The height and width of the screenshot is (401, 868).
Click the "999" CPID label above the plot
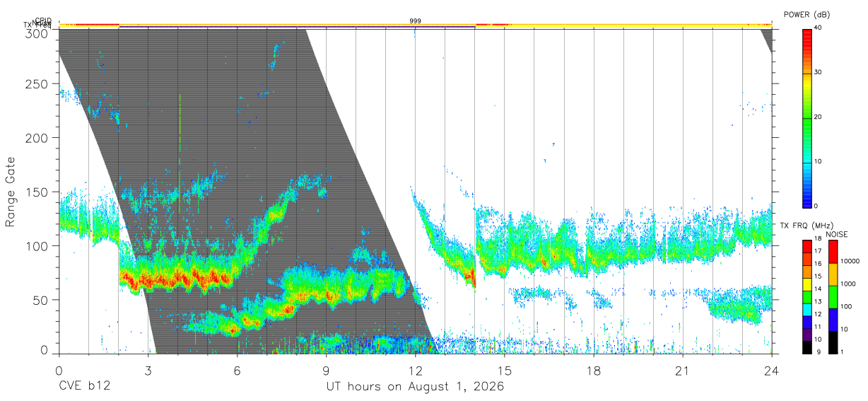click(x=415, y=21)
